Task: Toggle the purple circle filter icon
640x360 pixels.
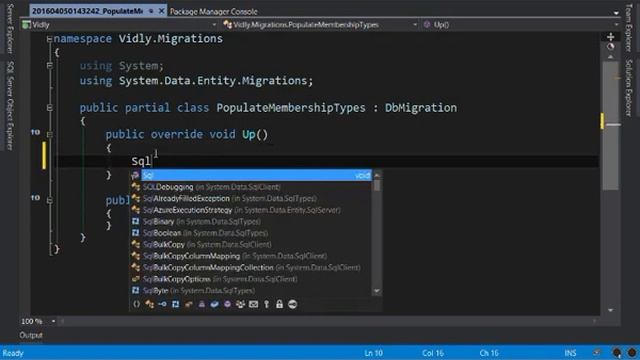Action: coord(227,304)
